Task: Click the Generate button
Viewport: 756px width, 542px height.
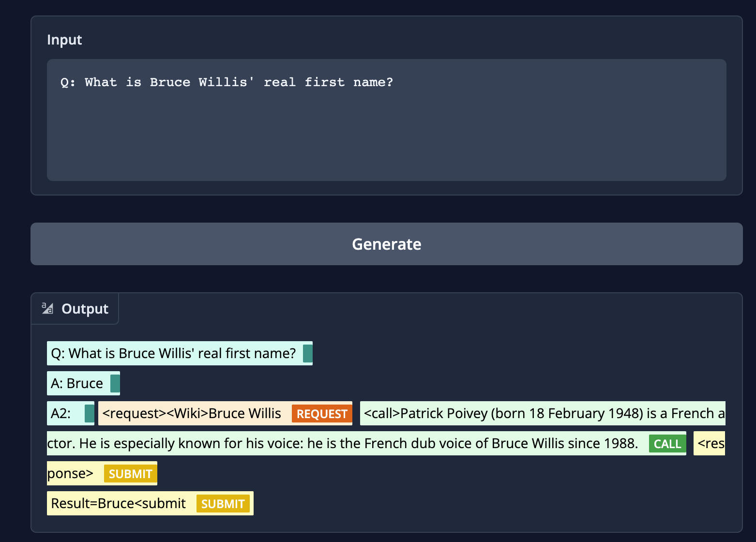Action: [386, 244]
